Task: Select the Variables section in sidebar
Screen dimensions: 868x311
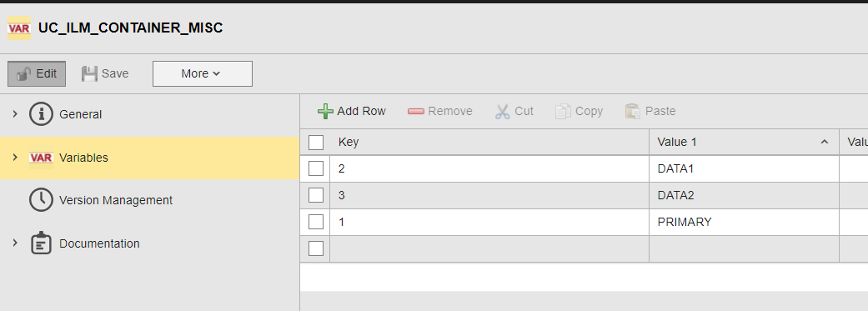Action: (149, 158)
